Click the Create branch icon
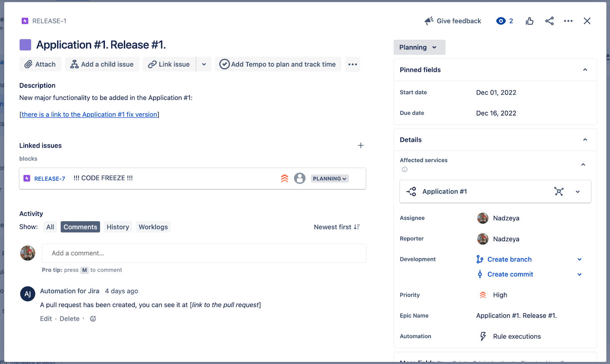Viewport: 610px width, 364px height. tap(480, 259)
